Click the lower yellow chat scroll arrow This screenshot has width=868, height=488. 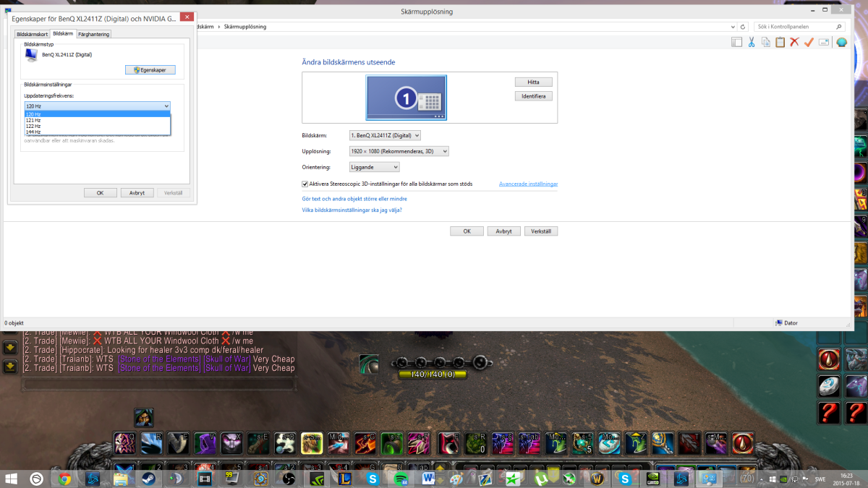tap(10, 366)
